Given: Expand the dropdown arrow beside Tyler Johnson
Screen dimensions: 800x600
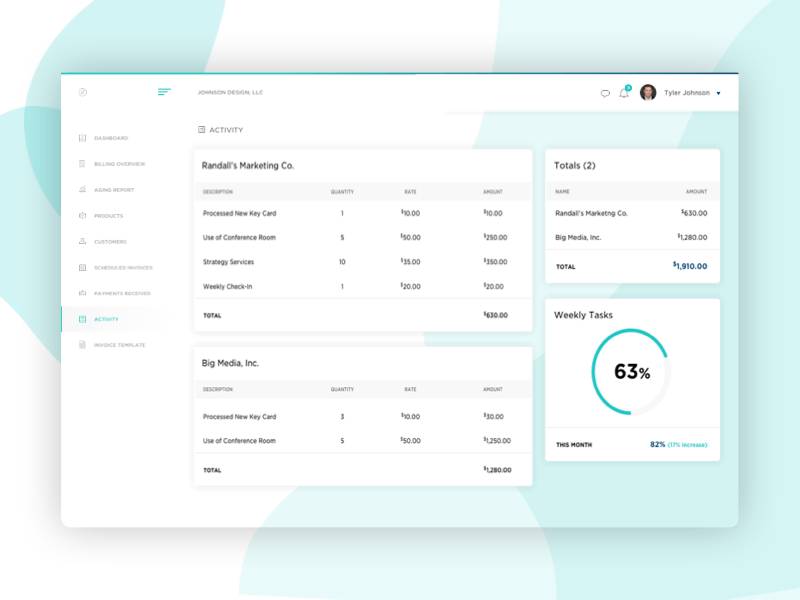Looking at the screenshot, I should pos(718,92).
